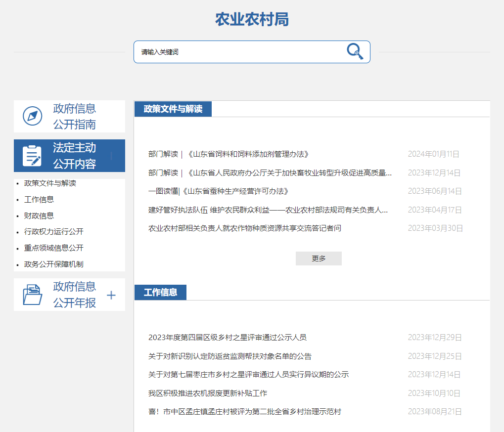504x432 pixels.
Task: Open the 政策文件与解读 section header tab
Action: [x=173, y=109]
